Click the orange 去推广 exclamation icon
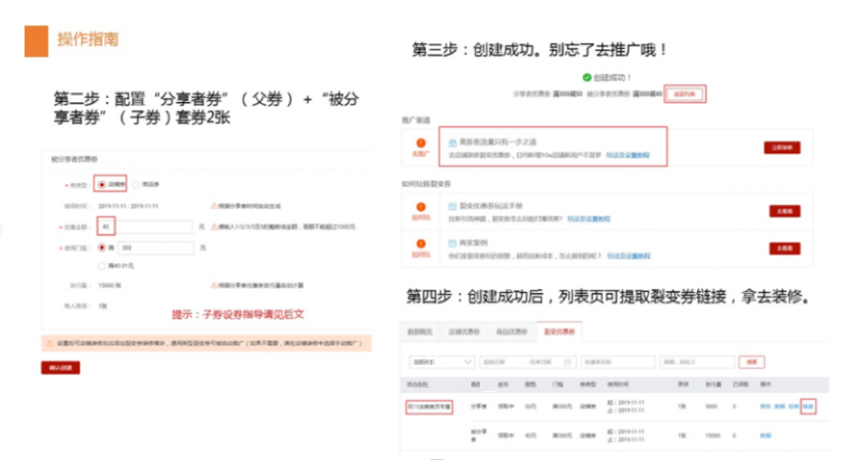Image resolution: width=866 pixels, height=460 pixels. tap(421, 143)
